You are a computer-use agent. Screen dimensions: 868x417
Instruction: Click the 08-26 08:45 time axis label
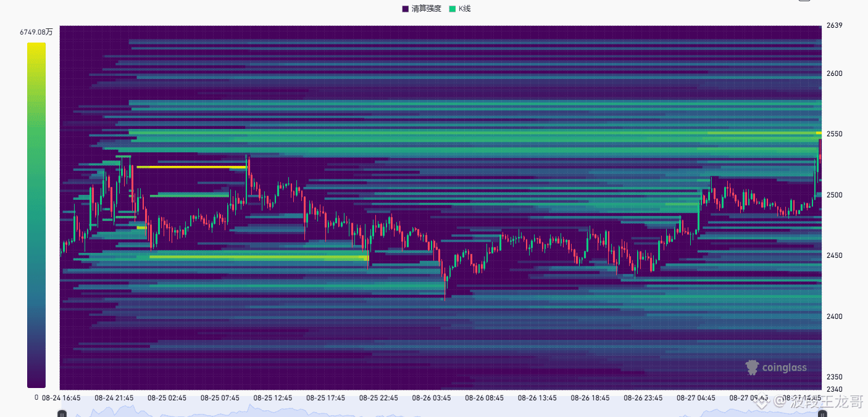tap(485, 398)
